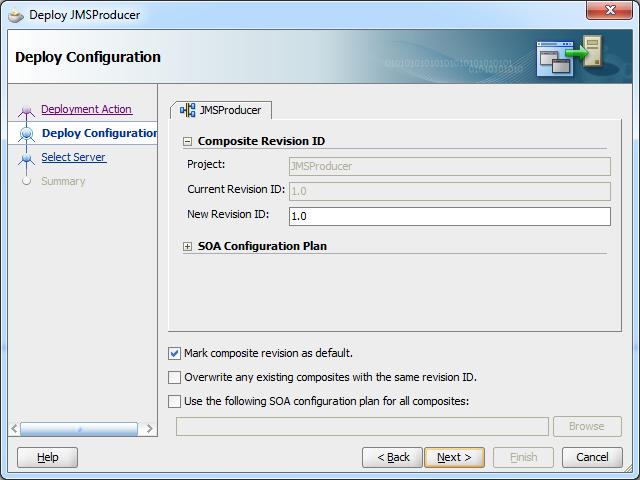The width and height of the screenshot is (640, 480).
Task: Open the Select Server step link
Action: pos(74,157)
